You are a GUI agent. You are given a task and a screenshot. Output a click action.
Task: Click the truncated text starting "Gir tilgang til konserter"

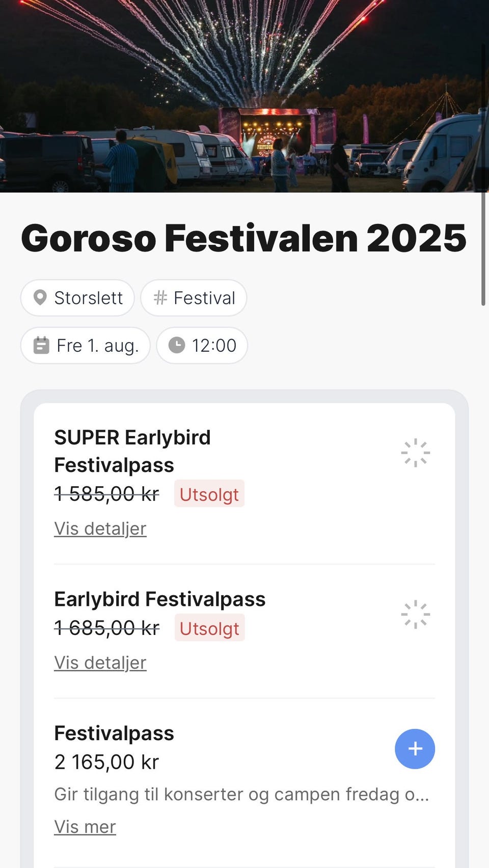point(241,794)
